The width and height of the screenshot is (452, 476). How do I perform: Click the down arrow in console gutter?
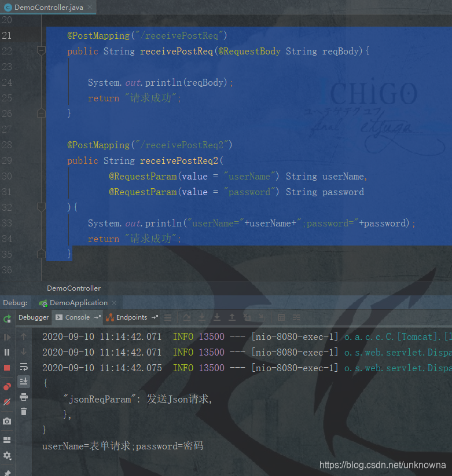pos(24,351)
